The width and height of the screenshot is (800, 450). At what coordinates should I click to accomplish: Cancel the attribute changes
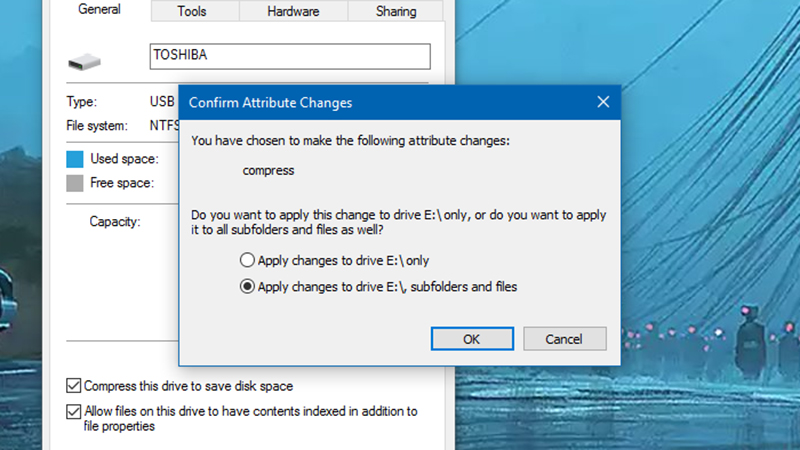click(565, 338)
